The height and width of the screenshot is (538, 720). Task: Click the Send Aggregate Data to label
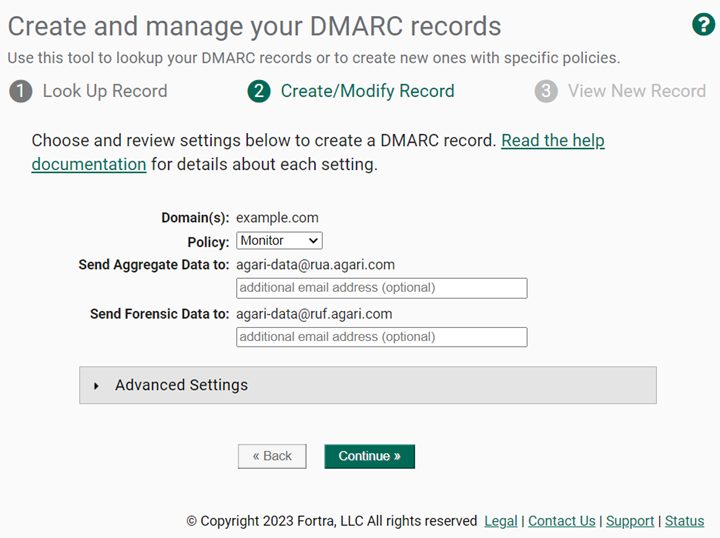tap(154, 265)
